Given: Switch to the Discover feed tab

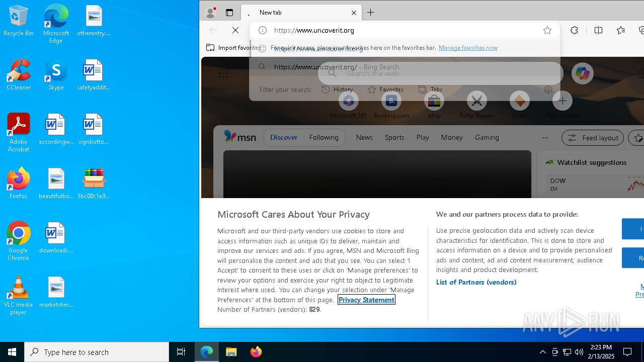Looking at the screenshot, I should point(284,137).
